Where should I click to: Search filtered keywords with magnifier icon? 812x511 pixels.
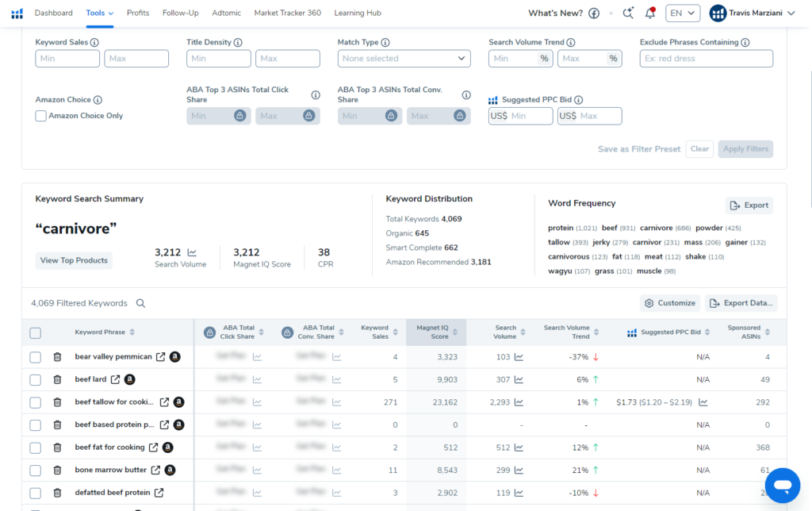[140, 303]
